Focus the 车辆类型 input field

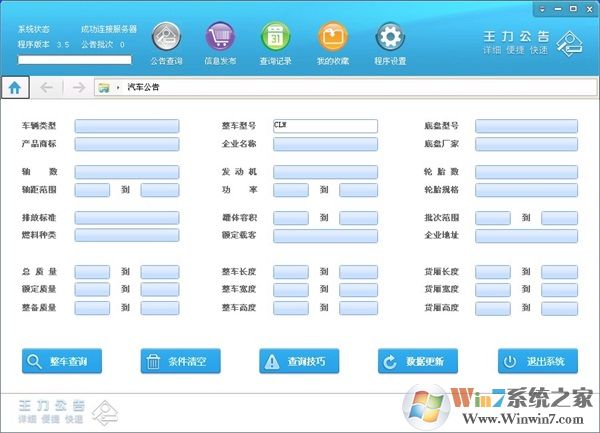(x=127, y=126)
